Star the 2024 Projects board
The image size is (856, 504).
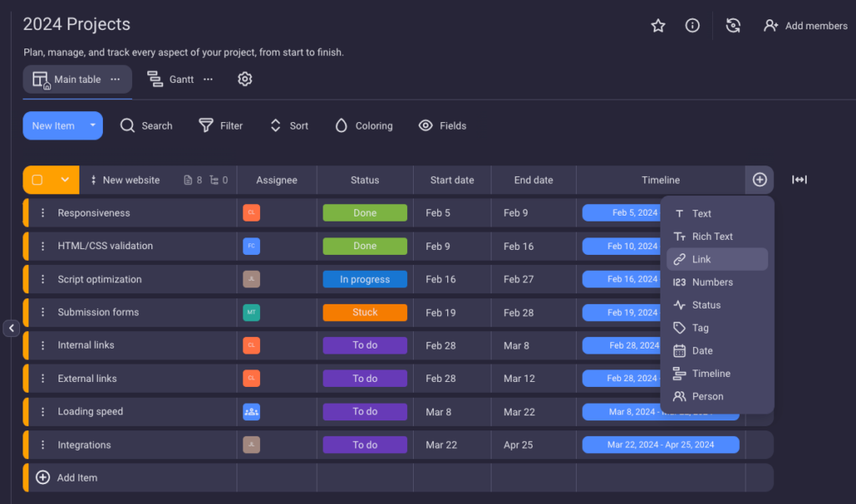[x=658, y=26]
